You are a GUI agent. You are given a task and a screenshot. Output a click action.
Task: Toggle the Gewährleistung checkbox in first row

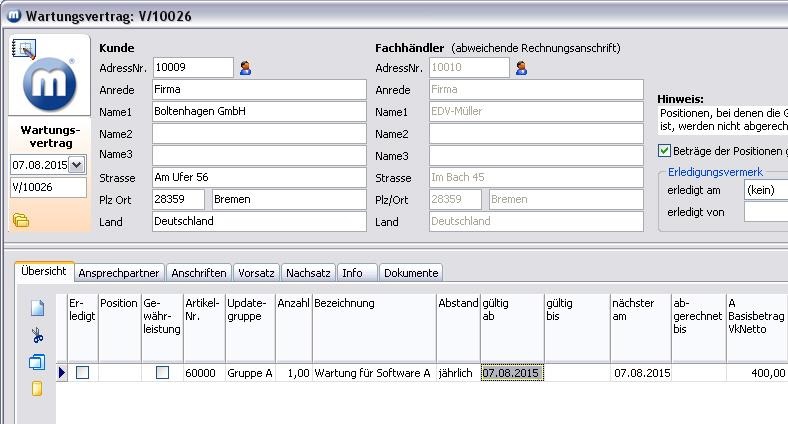[x=162, y=373]
